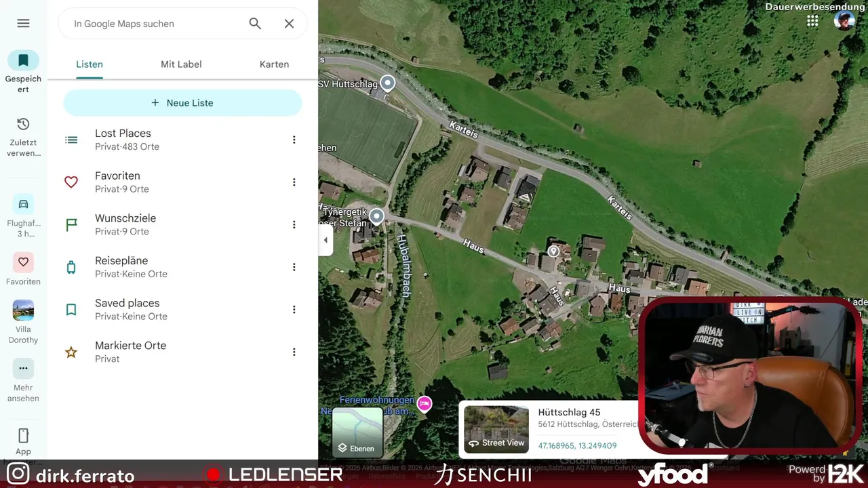Open the Favoriten list row
Screen dimensions: 868x488
pos(182,182)
